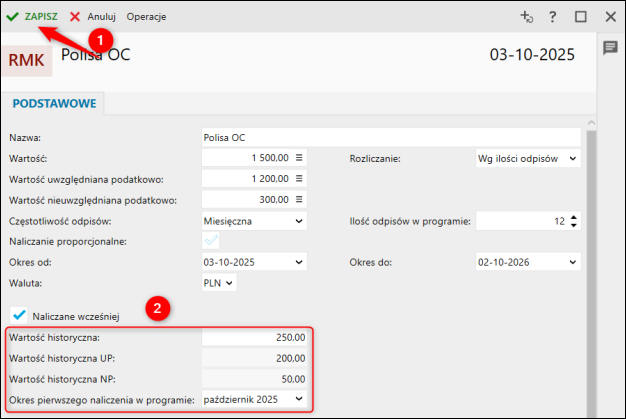
Task: Edit the Nazwa field Polisa OC
Action: 391,138
